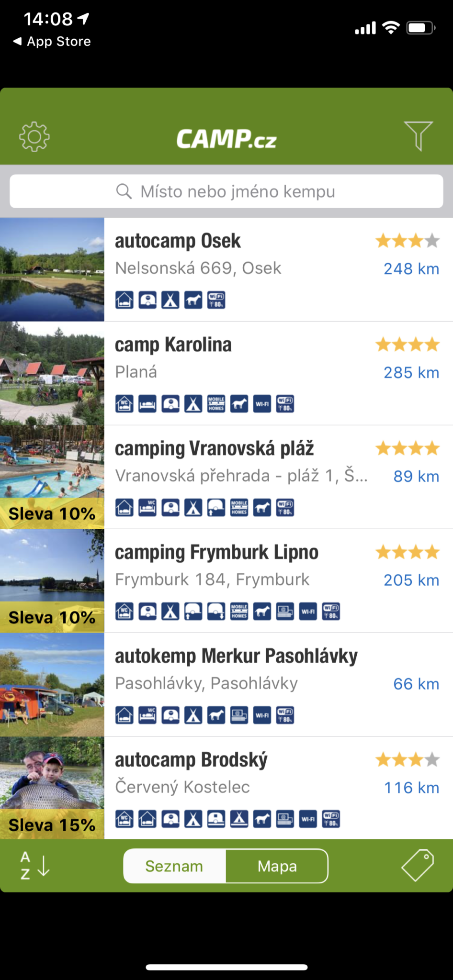
Task: Open the camping Frymburk Lipno listing title
Action: point(216,552)
